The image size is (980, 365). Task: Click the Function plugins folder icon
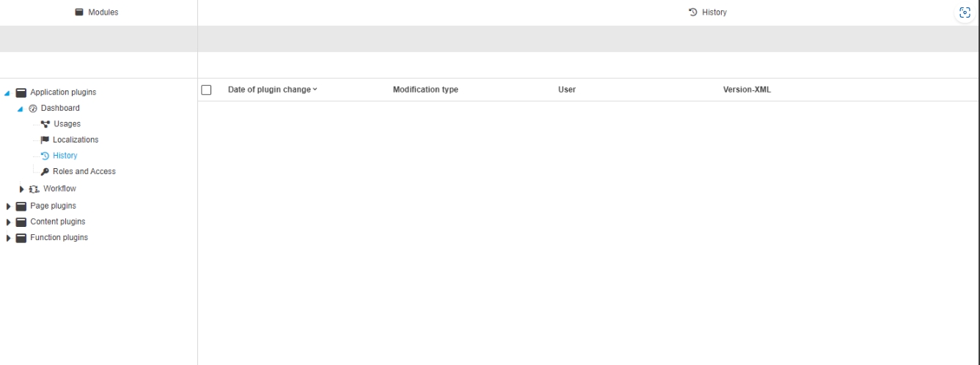[x=21, y=238]
